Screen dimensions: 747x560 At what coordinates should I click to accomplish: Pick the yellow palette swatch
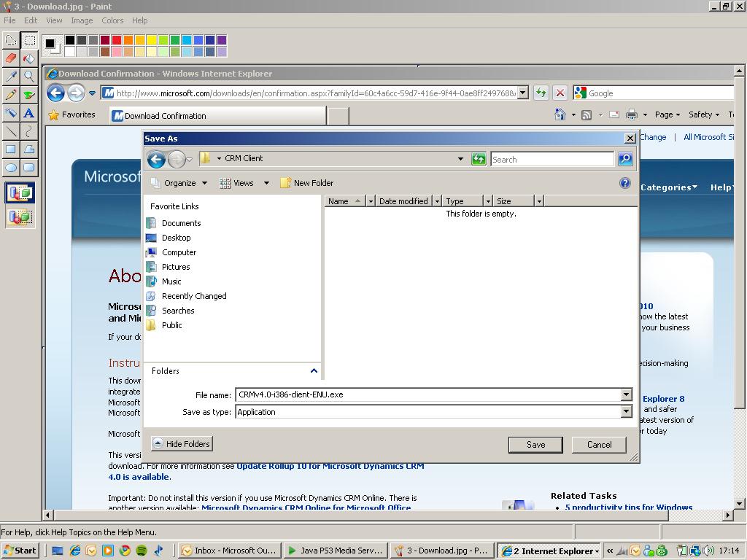152,40
